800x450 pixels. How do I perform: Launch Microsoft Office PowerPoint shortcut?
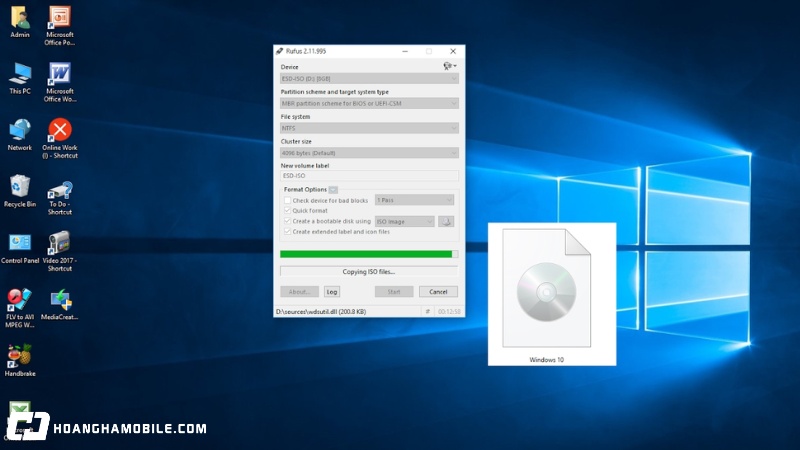[60, 26]
